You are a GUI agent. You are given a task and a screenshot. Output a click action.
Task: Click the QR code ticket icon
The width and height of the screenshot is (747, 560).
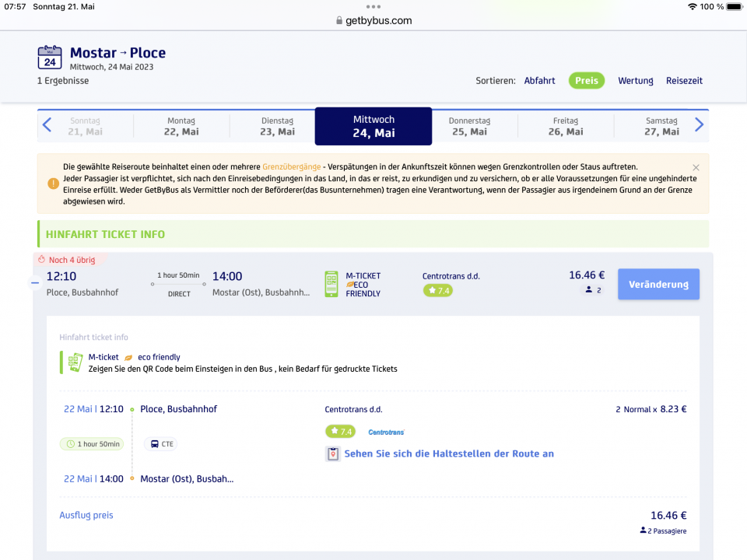(75, 362)
